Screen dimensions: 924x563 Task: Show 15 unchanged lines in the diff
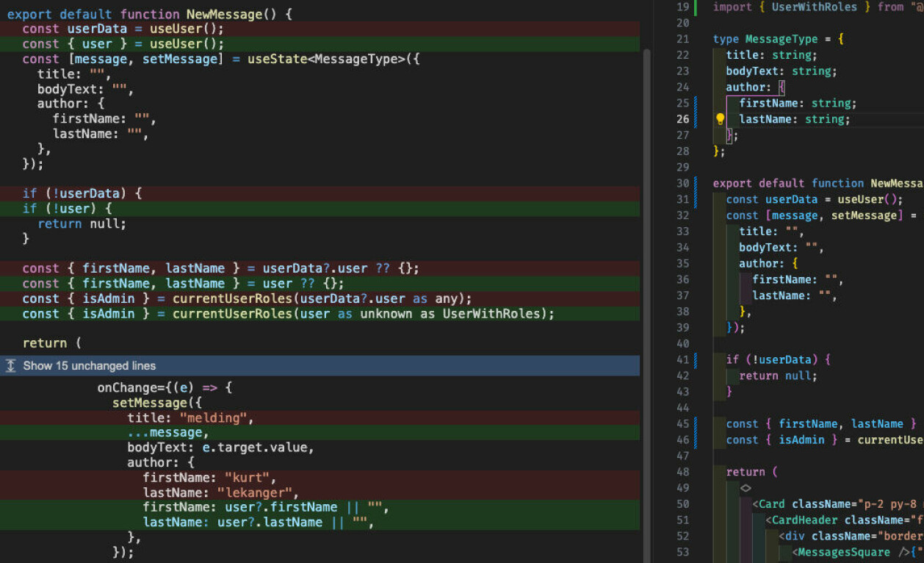(89, 365)
